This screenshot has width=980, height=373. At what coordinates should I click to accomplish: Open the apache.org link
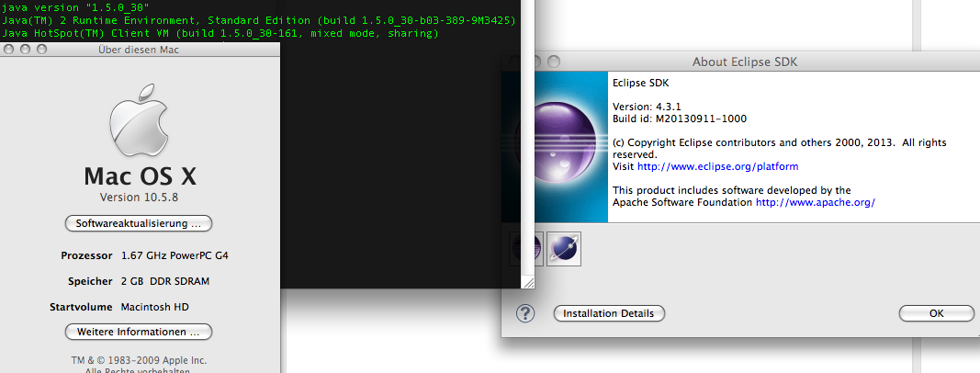point(815,202)
